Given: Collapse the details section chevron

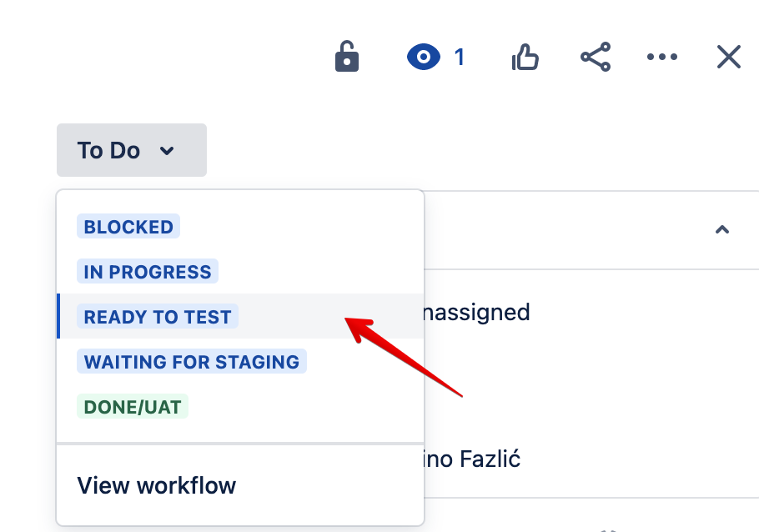Looking at the screenshot, I should 722,229.
